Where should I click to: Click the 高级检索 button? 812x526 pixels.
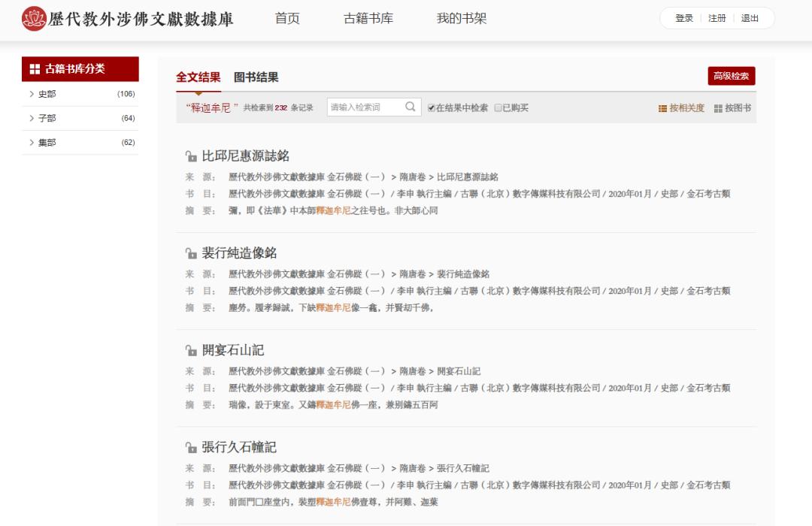731,76
